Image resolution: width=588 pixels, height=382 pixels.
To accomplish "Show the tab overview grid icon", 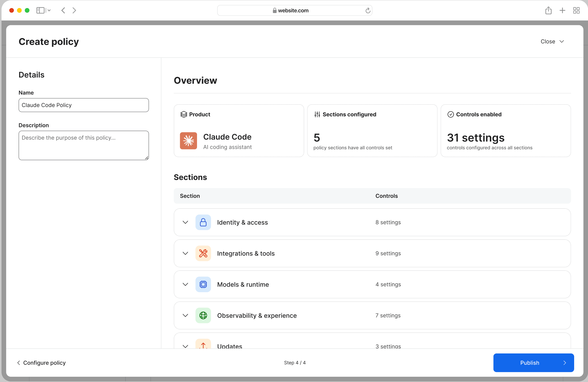I will coord(576,11).
